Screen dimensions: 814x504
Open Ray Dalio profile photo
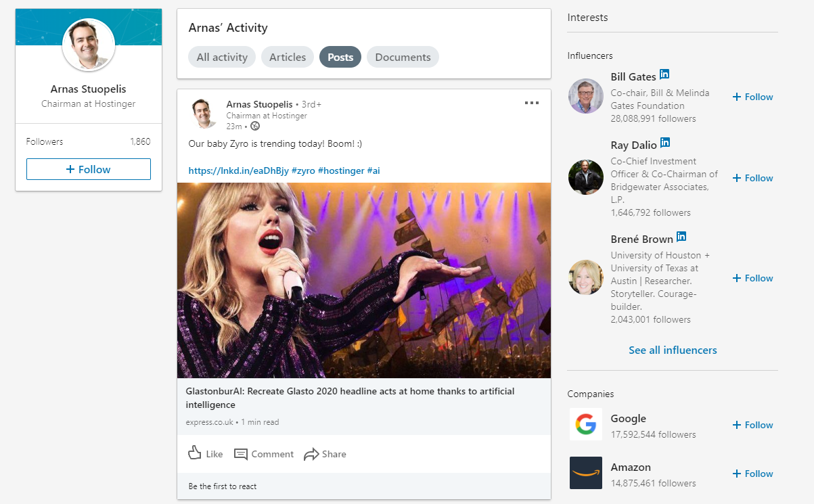[x=586, y=177]
